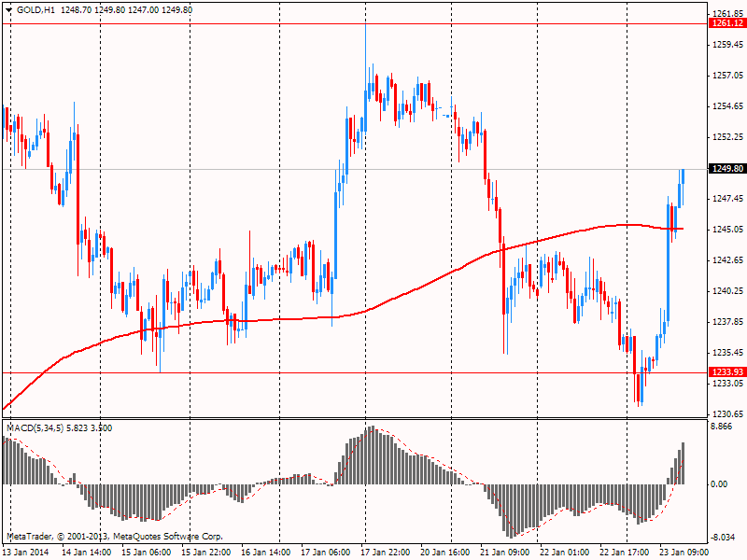Select the 23 Jan 09:00 time axis label

[x=684, y=553]
